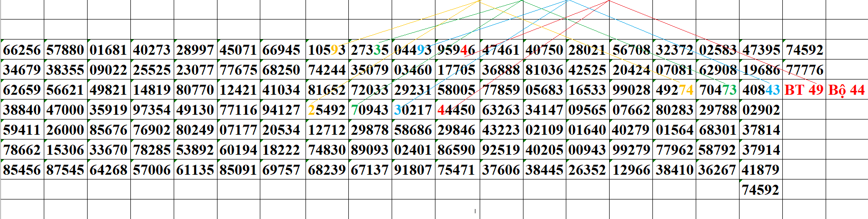The width and height of the screenshot is (868, 219).
Task: Select the cell with value 41879
Action: 761,170
